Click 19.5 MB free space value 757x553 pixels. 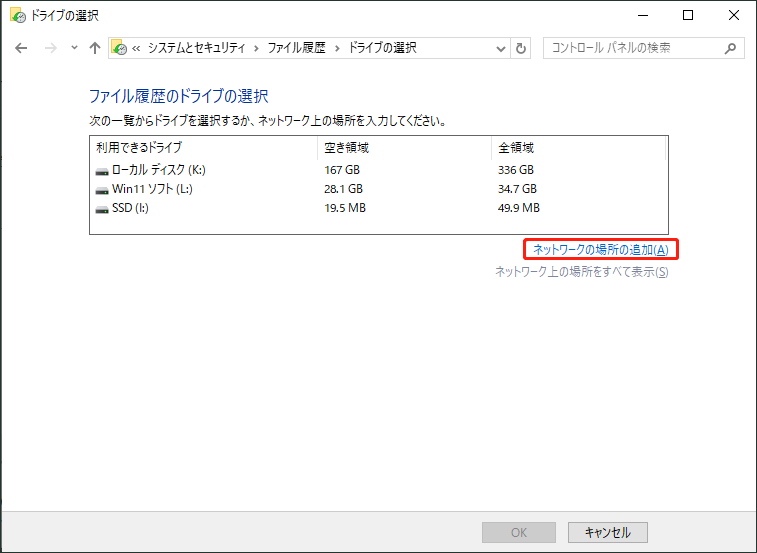[x=345, y=208]
